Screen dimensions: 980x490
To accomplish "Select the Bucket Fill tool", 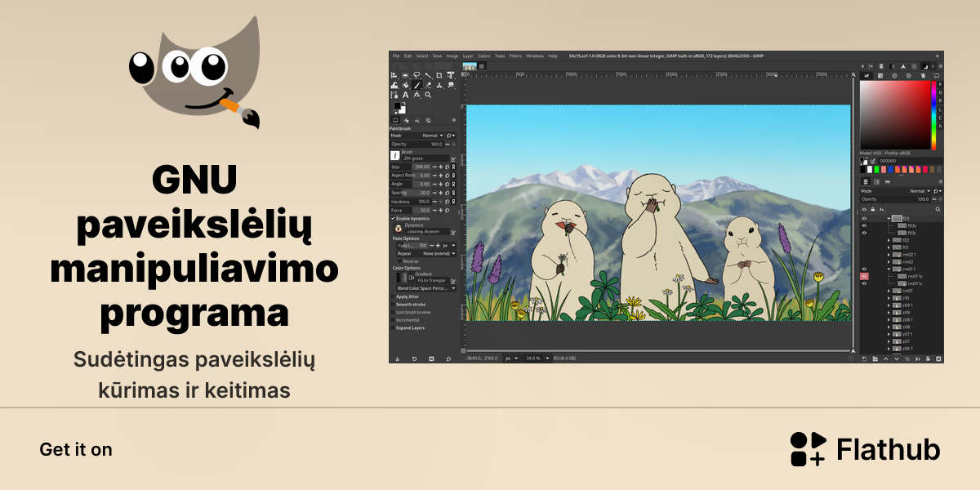I will tap(405, 85).
